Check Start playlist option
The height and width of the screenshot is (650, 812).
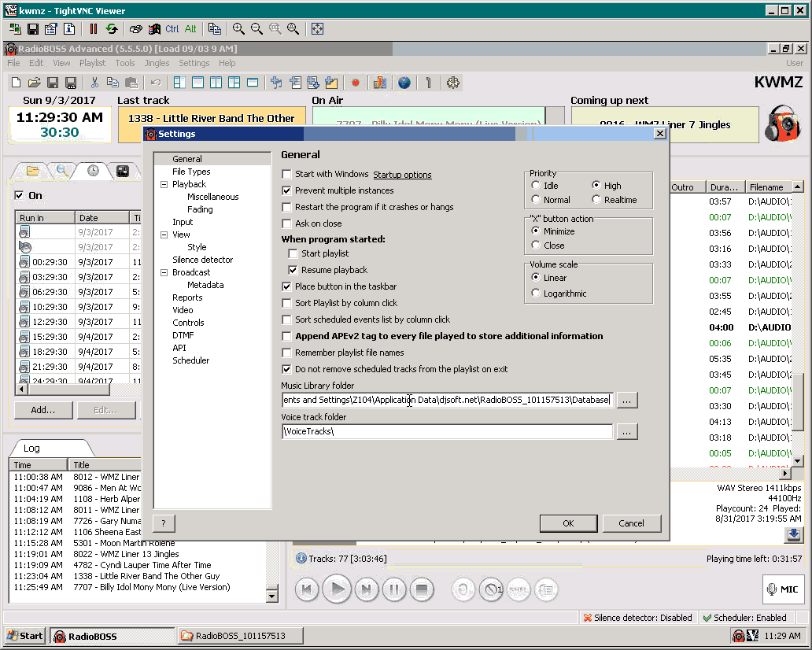click(293, 254)
